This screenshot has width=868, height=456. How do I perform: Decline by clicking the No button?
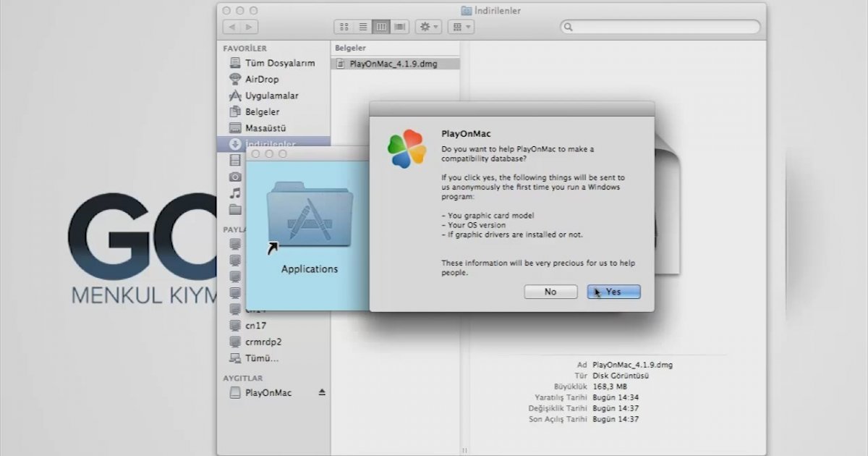pyautogui.click(x=550, y=292)
